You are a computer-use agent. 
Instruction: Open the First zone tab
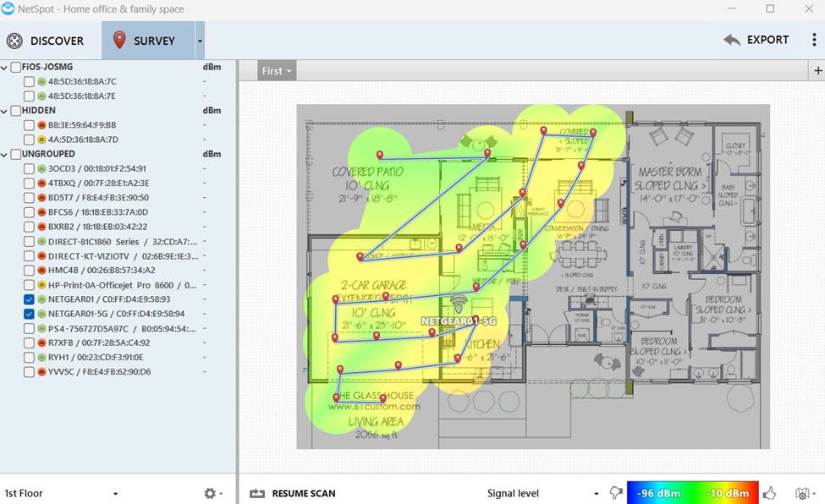click(277, 70)
